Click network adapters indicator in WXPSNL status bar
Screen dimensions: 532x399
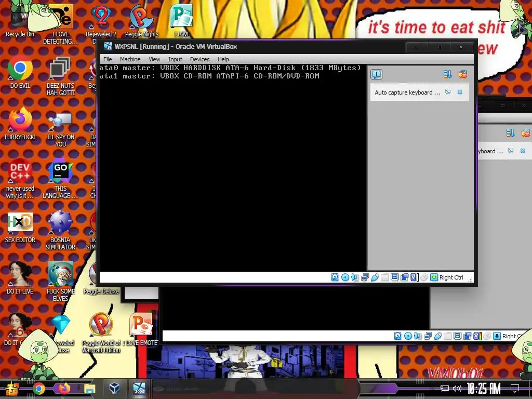coord(365,277)
